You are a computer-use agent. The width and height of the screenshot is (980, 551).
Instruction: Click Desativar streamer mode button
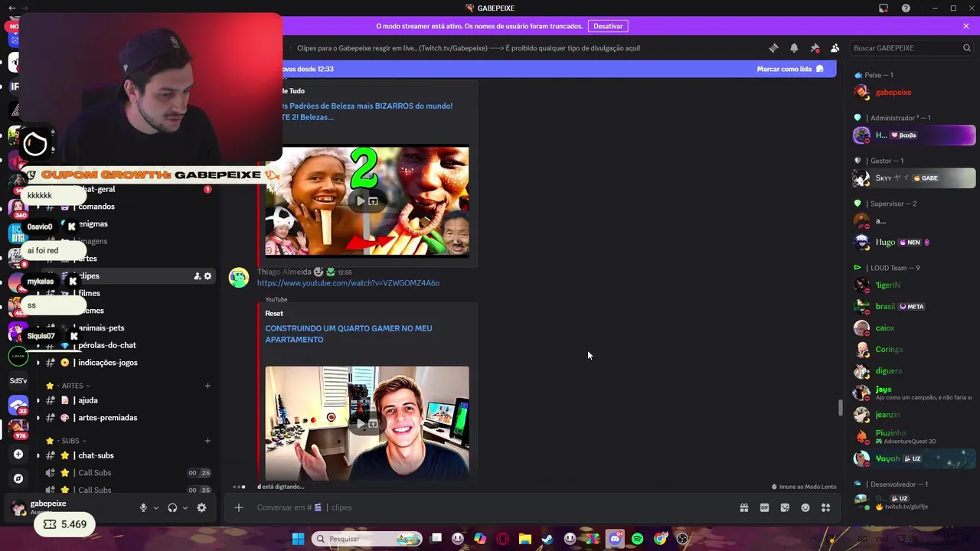(608, 26)
